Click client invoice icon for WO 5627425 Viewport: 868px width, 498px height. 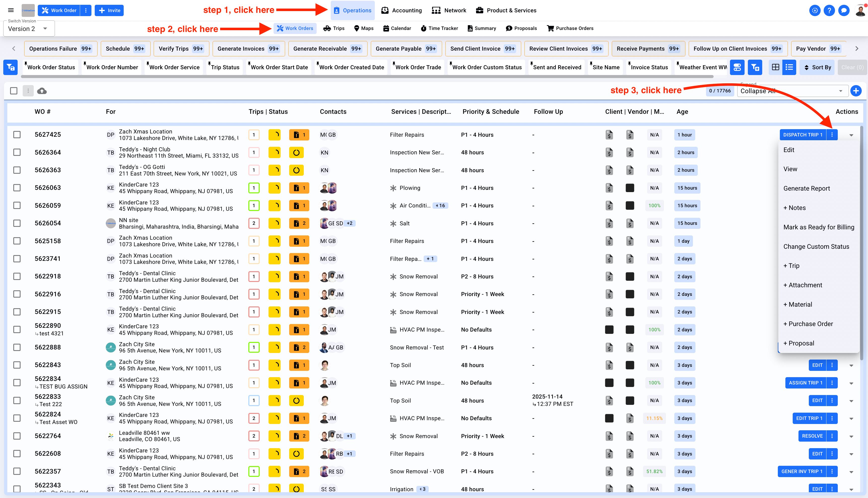coord(609,135)
